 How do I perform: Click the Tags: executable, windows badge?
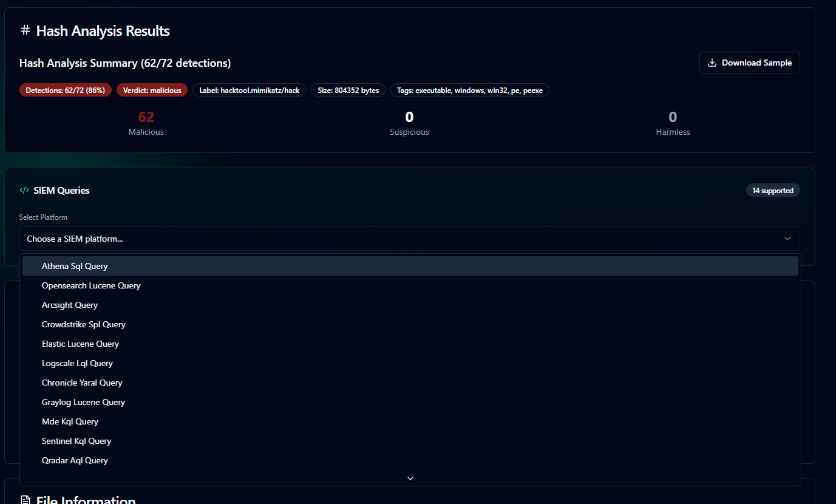pos(470,90)
